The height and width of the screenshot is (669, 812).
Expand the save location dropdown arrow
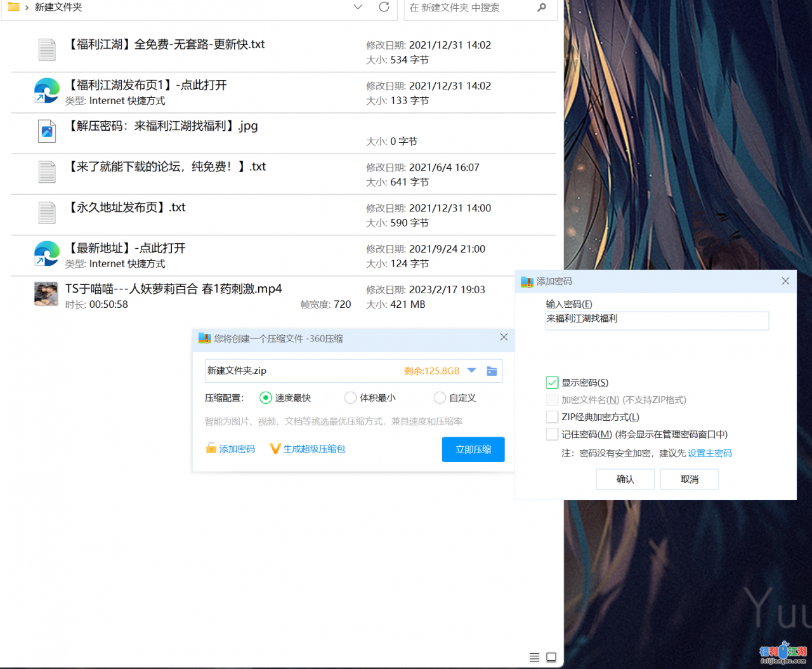(471, 371)
